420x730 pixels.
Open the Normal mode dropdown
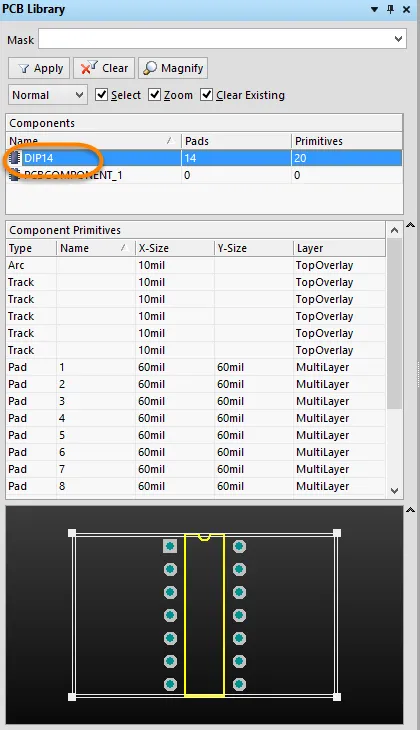pos(47,95)
